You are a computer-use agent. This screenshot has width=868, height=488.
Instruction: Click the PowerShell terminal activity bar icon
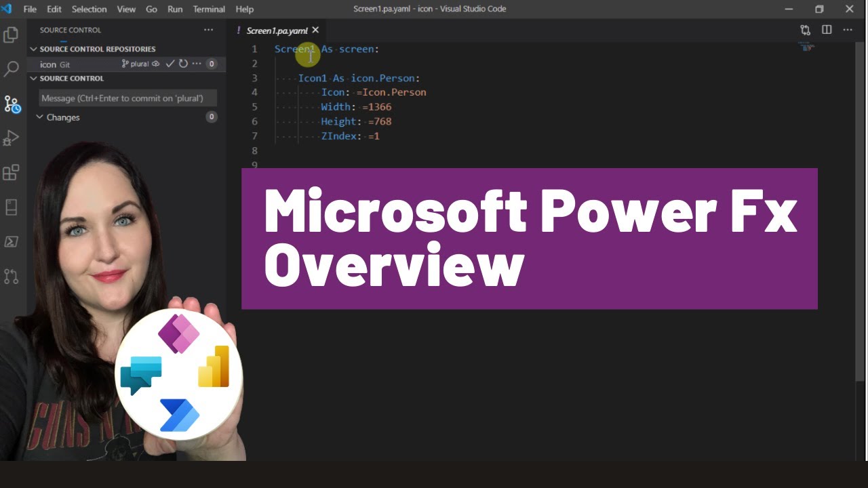coord(11,242)
